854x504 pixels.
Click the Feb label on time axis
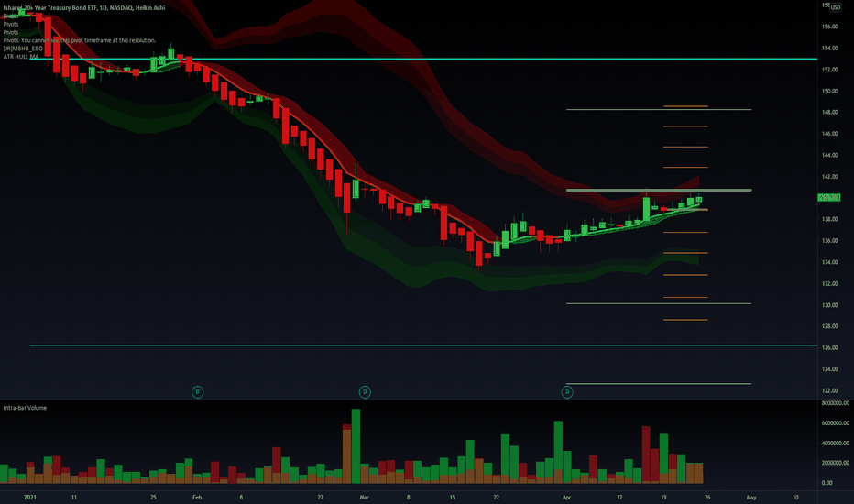197,497
